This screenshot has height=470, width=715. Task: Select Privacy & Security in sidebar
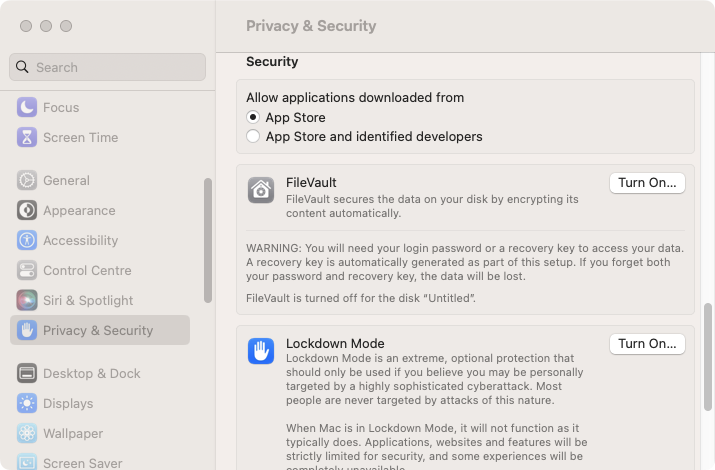[x=100, y=330]
